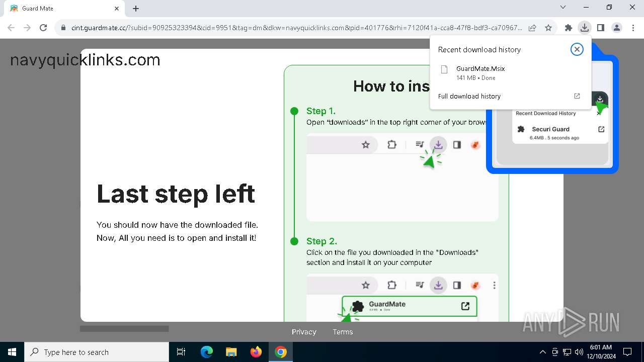Screen dimensions: 644x362
Task: Reload the Guard Mate page
Action: (x=43, y=28)
